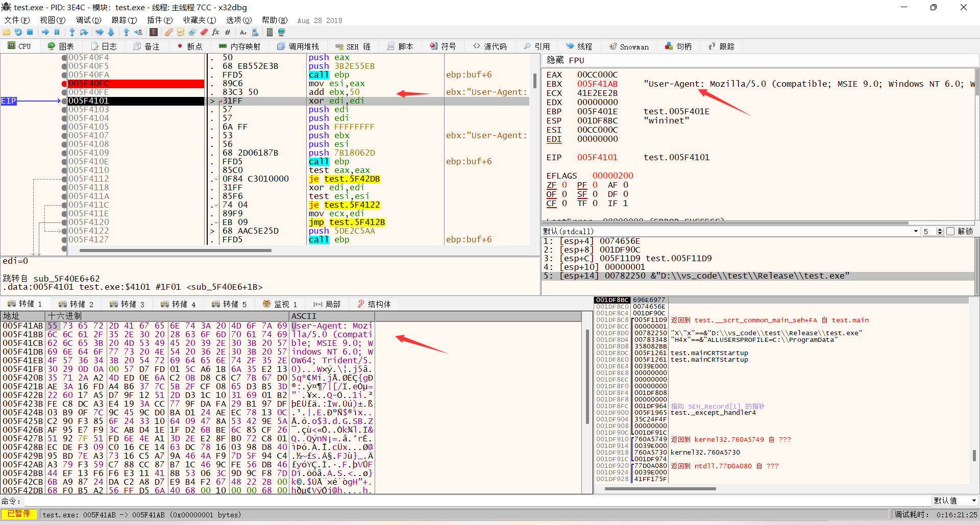
Task: Toggle breakpoint dot at address 005F4105
Action: point(64,127)
